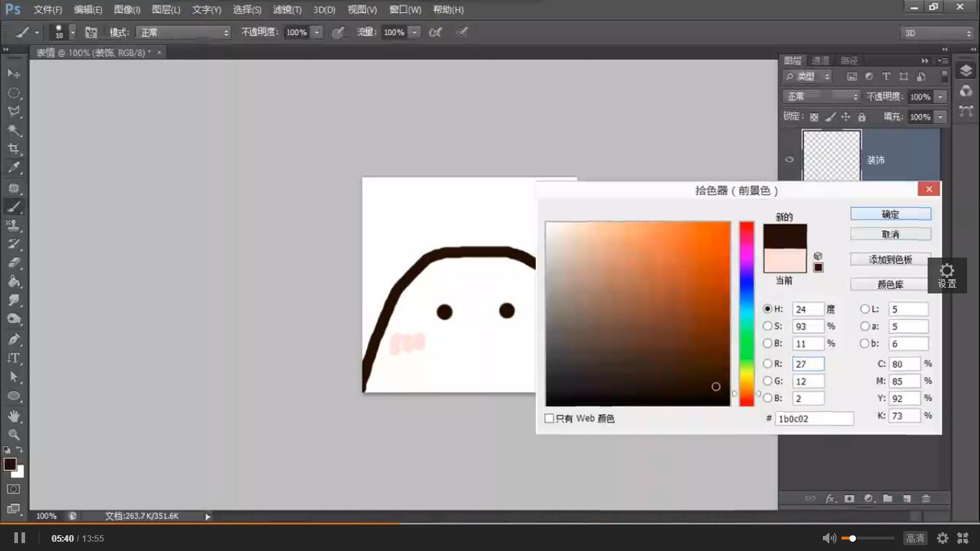Select the Crop tool
This screenshot has width=980, height=551.
coord(14,149)
